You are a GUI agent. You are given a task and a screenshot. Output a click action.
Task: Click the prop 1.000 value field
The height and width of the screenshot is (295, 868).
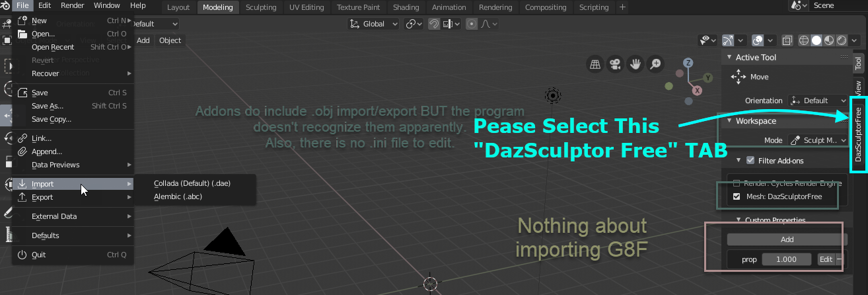[786, 259]
